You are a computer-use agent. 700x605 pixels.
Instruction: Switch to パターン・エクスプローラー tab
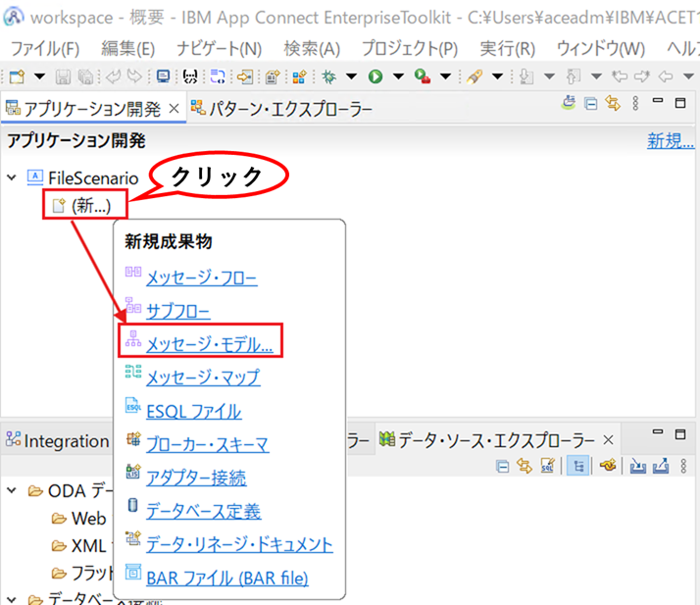pyautogui.click(x=281, y=109)
